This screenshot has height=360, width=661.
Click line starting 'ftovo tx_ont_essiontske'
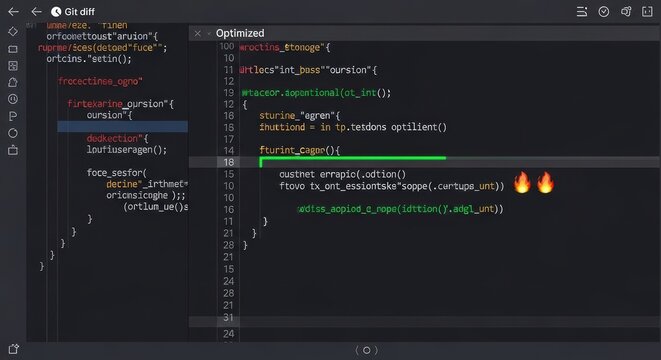(392, 186)
